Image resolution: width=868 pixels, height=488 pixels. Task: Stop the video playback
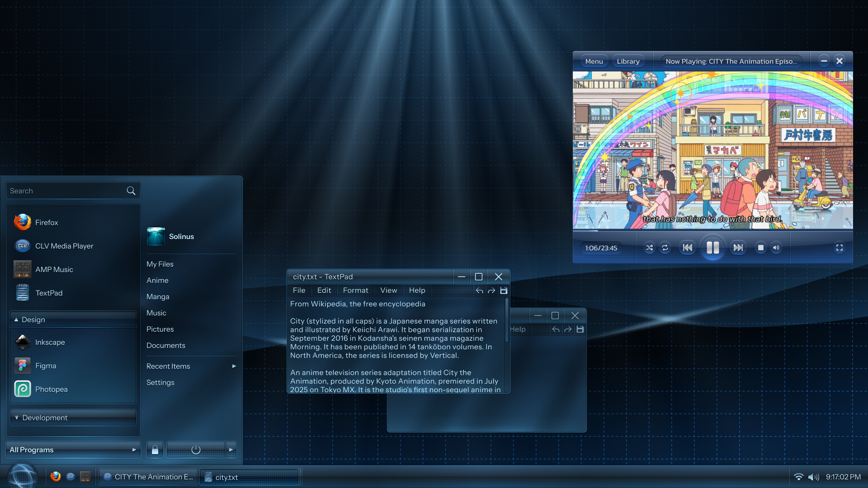[761, 248]
